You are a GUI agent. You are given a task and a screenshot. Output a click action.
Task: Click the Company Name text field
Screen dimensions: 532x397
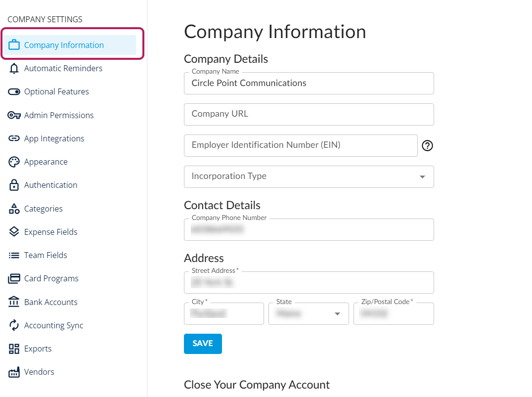pyautogui.click(x=309, y=84)
